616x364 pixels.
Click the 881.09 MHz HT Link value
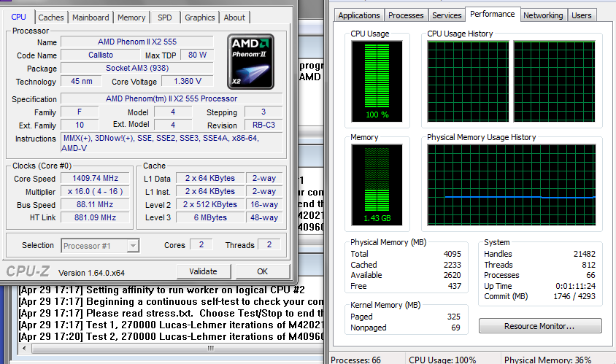[95, 217]
